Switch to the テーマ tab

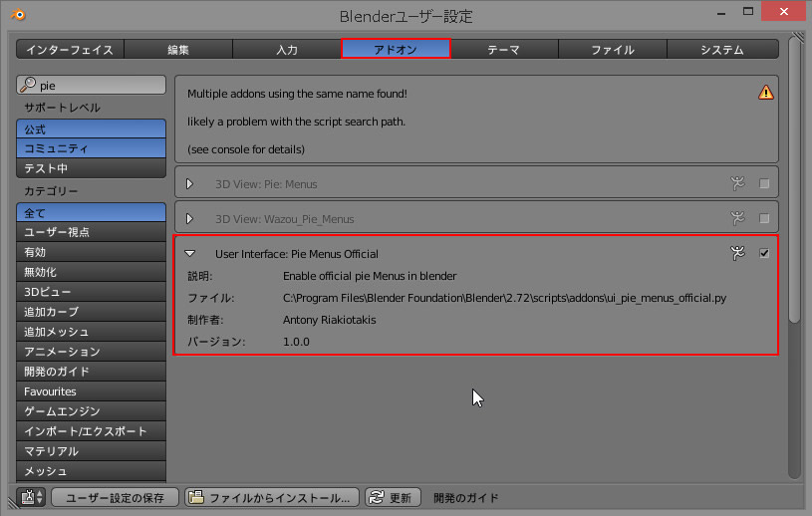tap(504, 49)
